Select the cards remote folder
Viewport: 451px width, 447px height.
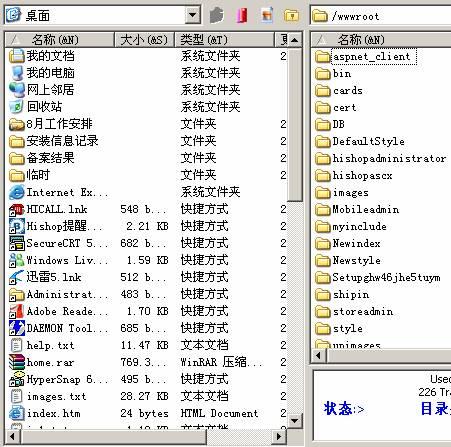tap(339, 91)
